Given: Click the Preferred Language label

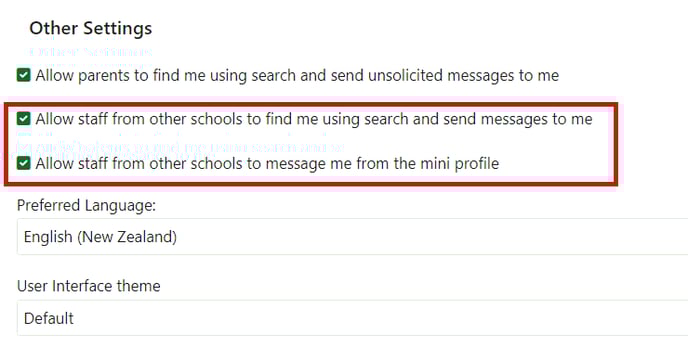Looking at the screenshot, I should [x=86, y=205].
